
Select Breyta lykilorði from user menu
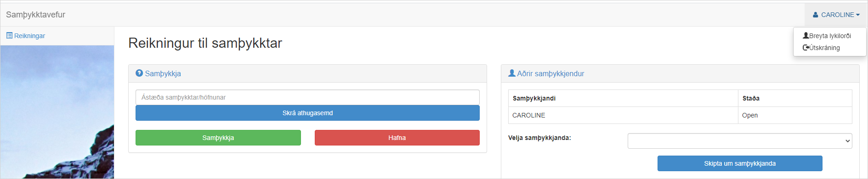click(x=830, y=36)
